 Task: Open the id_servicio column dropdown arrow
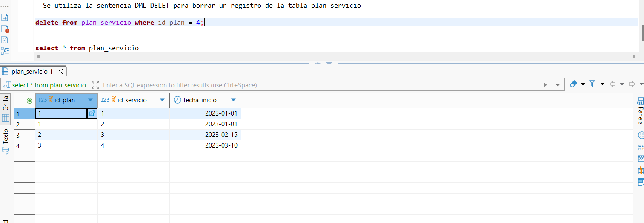click(162, 100)
